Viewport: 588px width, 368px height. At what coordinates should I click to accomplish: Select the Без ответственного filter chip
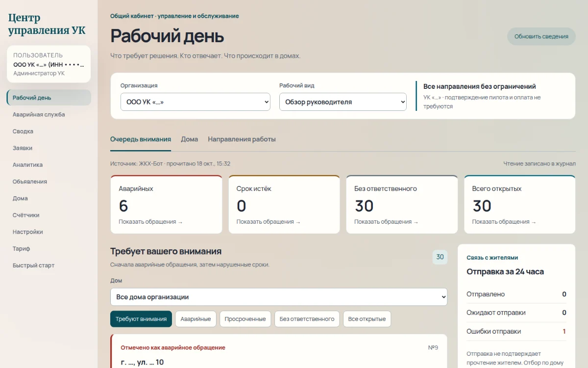coord(307,319)
